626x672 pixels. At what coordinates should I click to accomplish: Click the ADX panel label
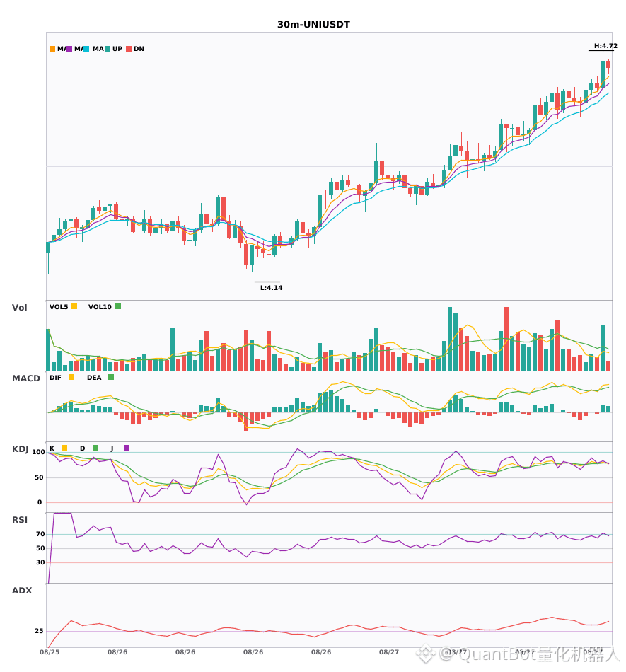22,590
